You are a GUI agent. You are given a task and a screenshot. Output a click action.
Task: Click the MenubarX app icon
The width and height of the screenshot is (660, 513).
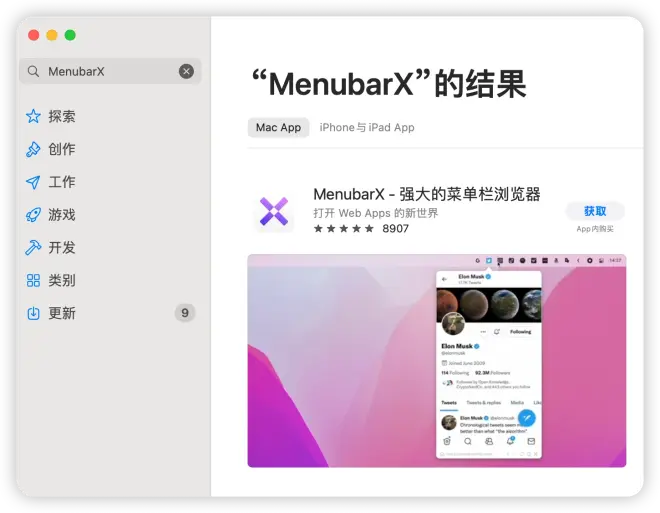point(274,211)
